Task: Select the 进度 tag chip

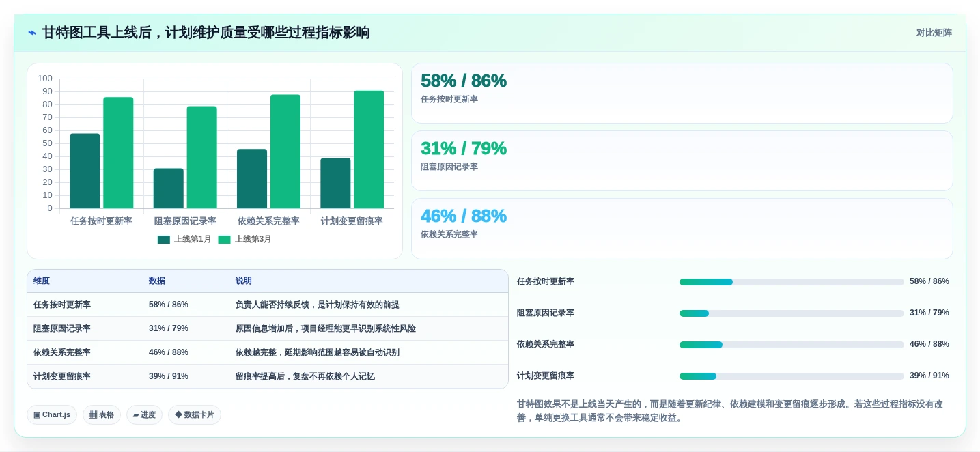Action: tap(144, 414)
